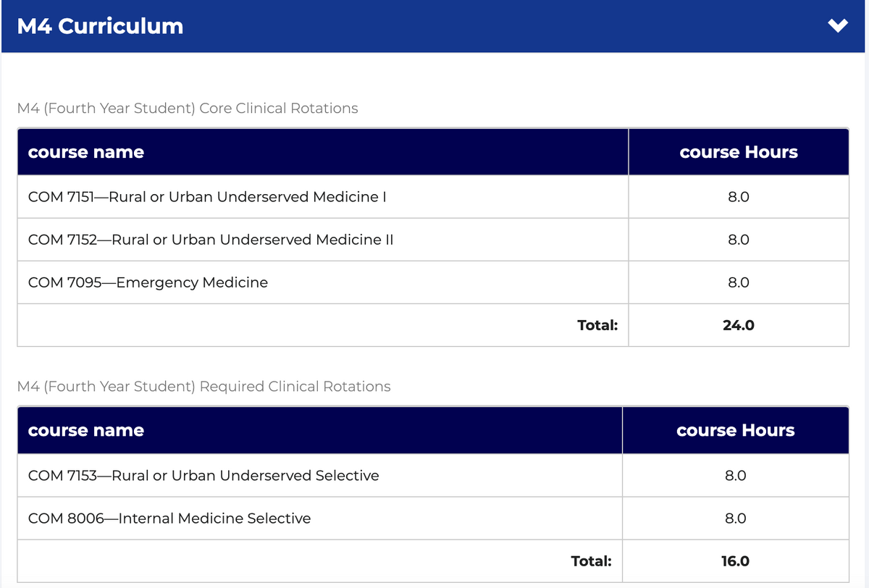
Task: Click the Total label beside 24.0
Action: [597, 325]
